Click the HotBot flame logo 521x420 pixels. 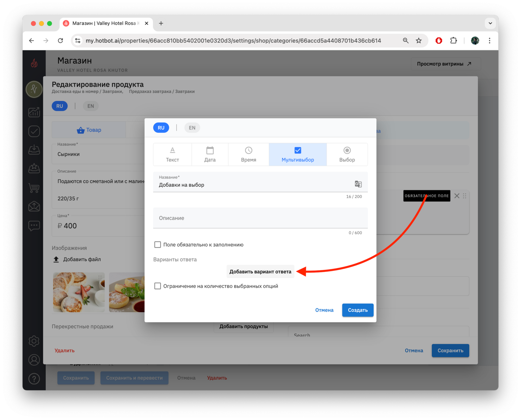tap(34, 63)
